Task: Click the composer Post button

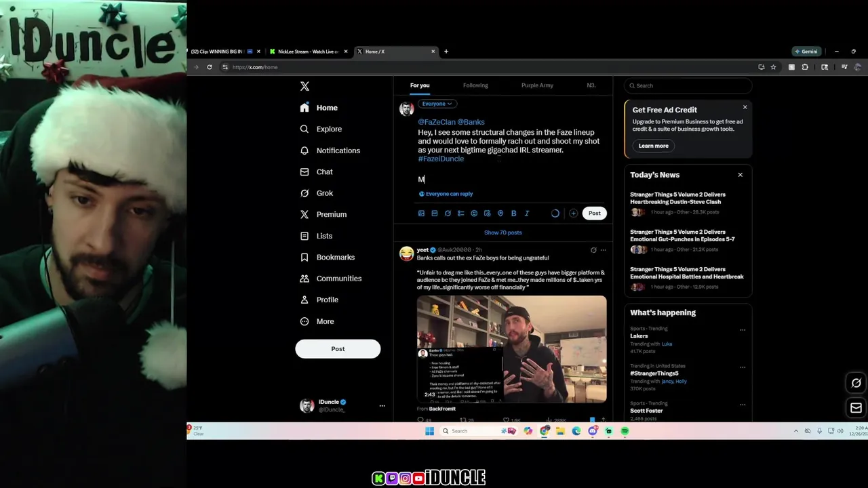Action: pyautogui.click(x=594, y=213)
